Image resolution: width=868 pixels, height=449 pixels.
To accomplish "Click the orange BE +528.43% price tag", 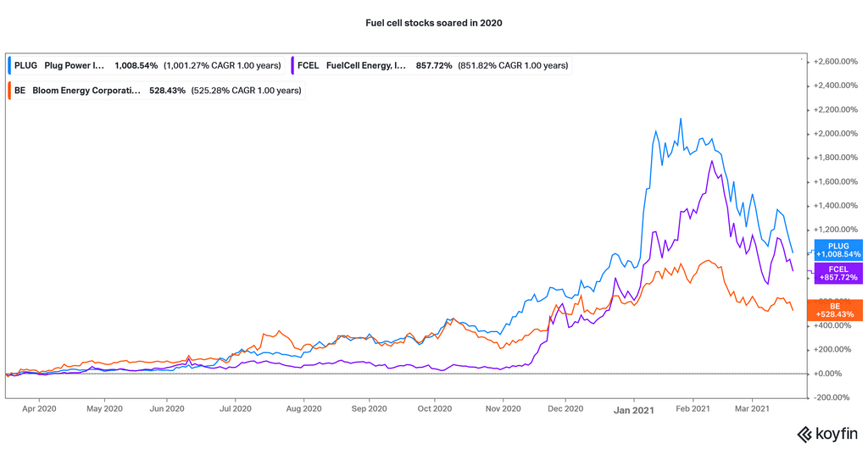I will 838,310.
